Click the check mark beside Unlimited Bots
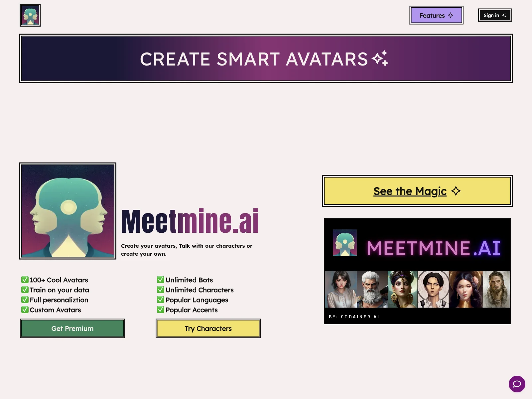This screenshot has width=532, height=399. [161, 280]
